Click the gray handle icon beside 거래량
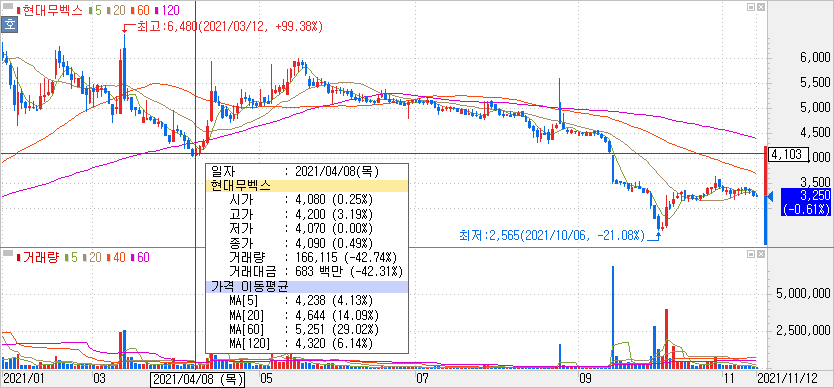834x388 pixels. tap(8, 254)
